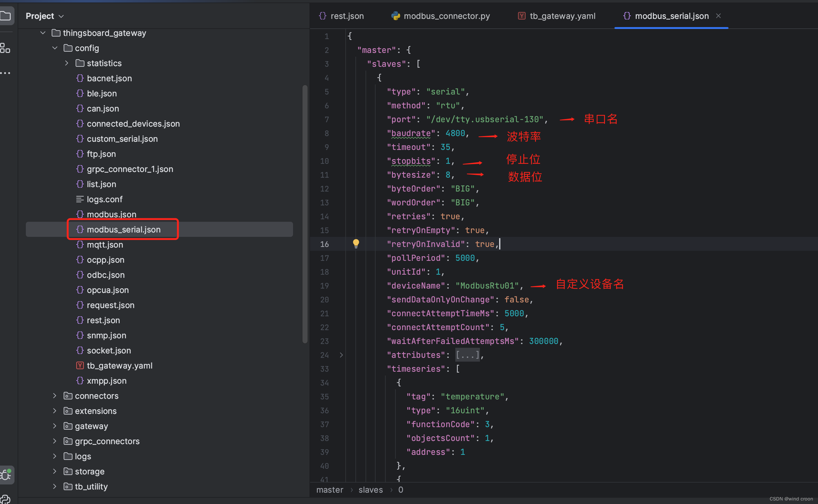Expand the storage folder
818x504 pixels.
click(55, 471)
